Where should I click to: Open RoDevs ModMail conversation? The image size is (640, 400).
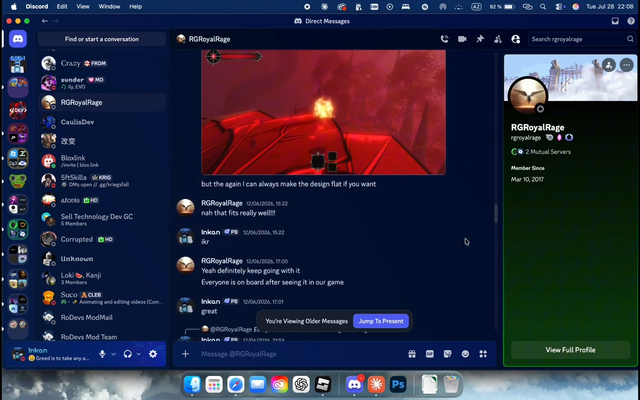[x=102, y=317]
